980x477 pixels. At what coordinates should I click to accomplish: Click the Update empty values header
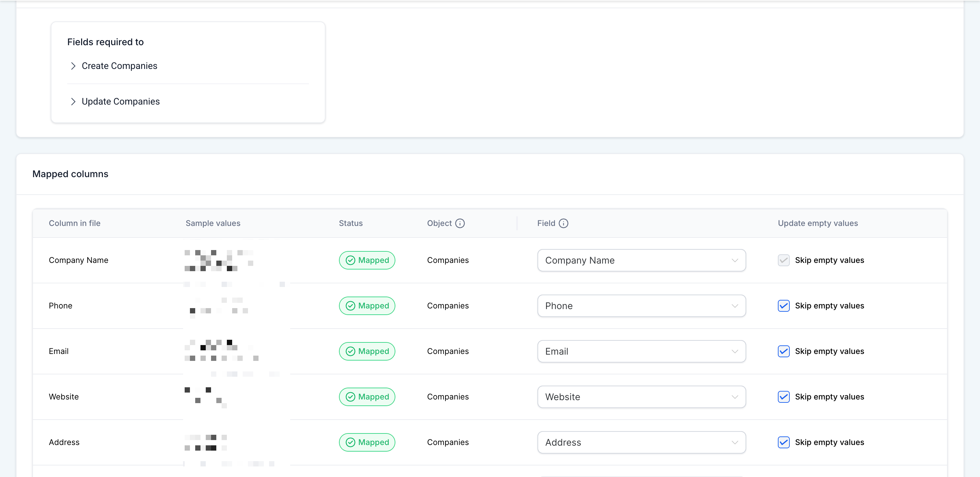pyautogui.click(x=818, y=223)
